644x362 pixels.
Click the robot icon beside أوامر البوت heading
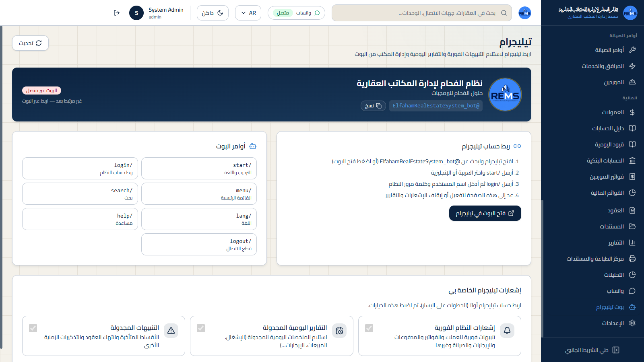pos(253,146)
